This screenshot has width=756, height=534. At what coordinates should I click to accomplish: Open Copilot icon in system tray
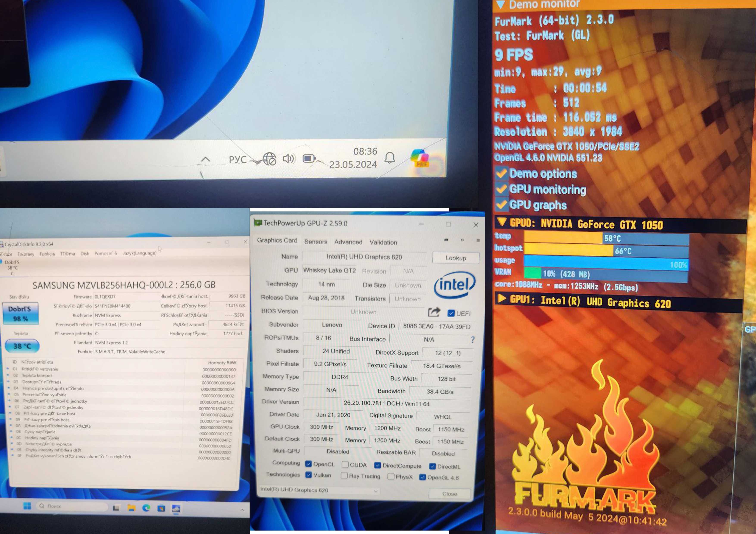[x=420, y=158]
